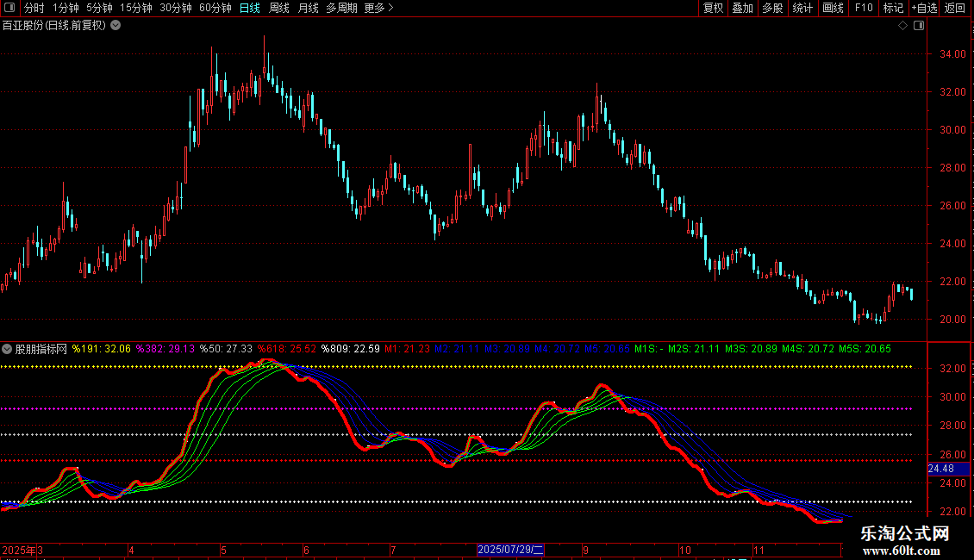Click the 返回 back button
974x560 pixels.
955,9
